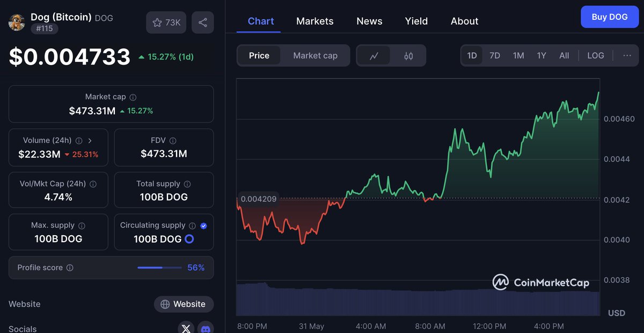Viewport: 644px width, 333px height.
Task: Switch to the Yield tab
Action: tap(416, 21)
